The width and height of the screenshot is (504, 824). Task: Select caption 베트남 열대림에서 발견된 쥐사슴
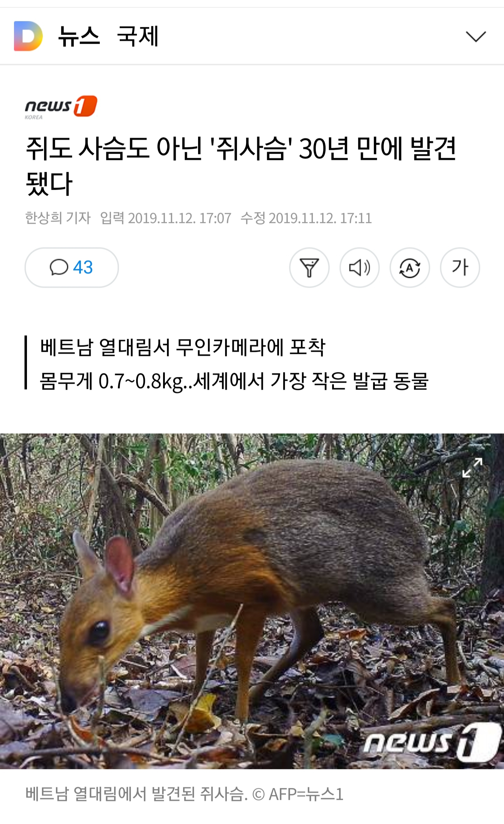coord(136,794)
